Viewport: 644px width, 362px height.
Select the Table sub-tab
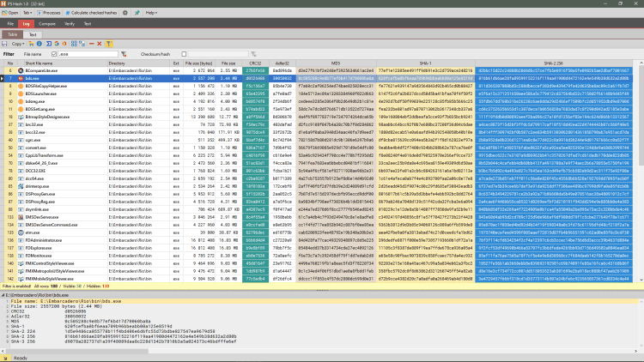(12, 34)
